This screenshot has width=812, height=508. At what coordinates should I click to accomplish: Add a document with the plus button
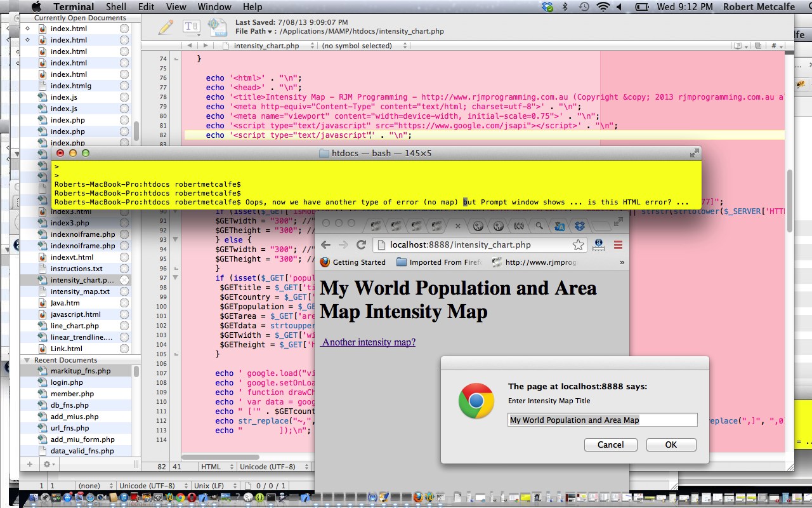tap(29, 464)
